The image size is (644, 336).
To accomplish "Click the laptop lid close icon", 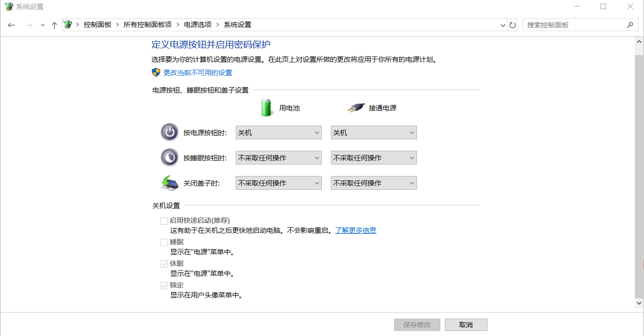I will [x=170, y=182].
